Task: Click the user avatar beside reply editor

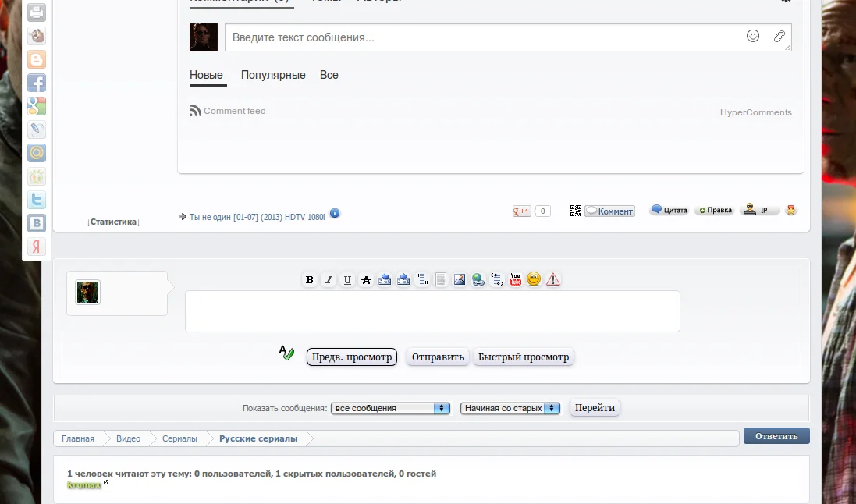Action: 88,292
